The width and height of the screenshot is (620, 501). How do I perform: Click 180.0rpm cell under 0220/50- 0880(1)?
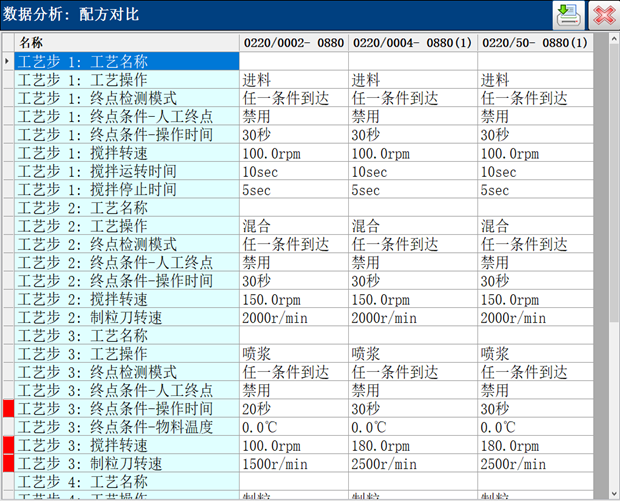click(535, 445)
